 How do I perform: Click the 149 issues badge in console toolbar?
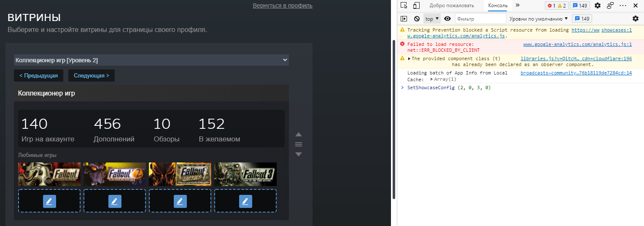[x=582, y=19]
